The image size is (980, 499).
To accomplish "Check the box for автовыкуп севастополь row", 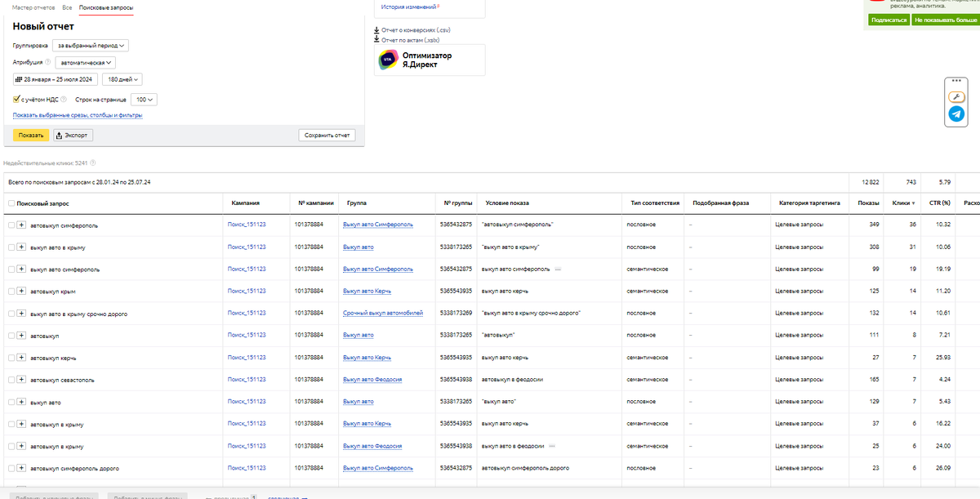I will coord(11,380).
